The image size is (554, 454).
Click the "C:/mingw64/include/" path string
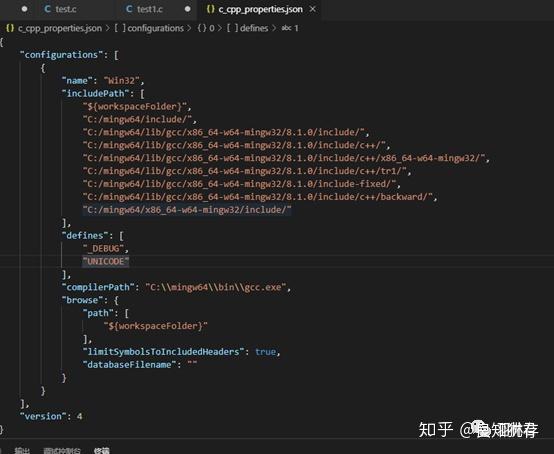coord(137,119)
